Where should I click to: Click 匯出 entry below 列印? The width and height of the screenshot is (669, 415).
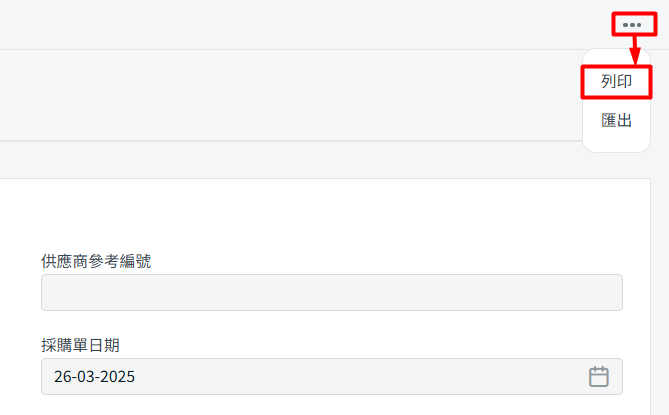pos(616,121)
